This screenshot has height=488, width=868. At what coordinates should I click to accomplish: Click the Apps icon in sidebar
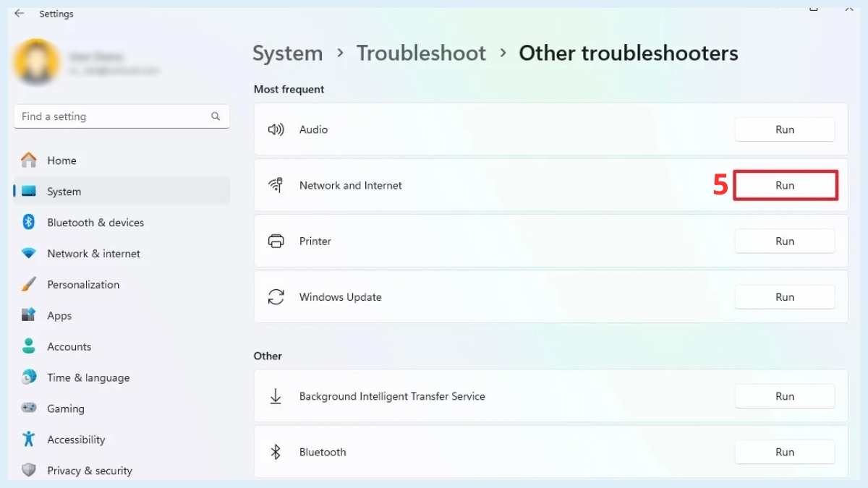pyautogui.click(x=29, y=316)
